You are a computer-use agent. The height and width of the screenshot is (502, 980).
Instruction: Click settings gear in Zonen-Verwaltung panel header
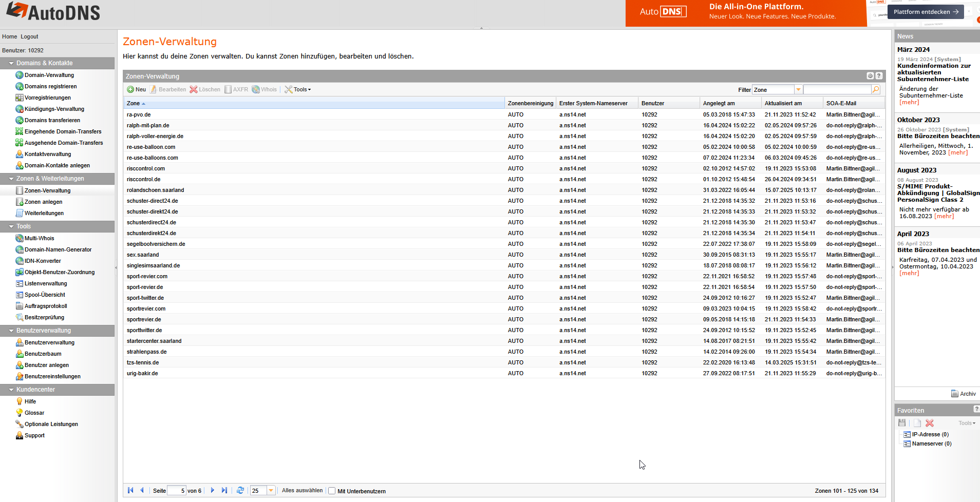point(870,76)
